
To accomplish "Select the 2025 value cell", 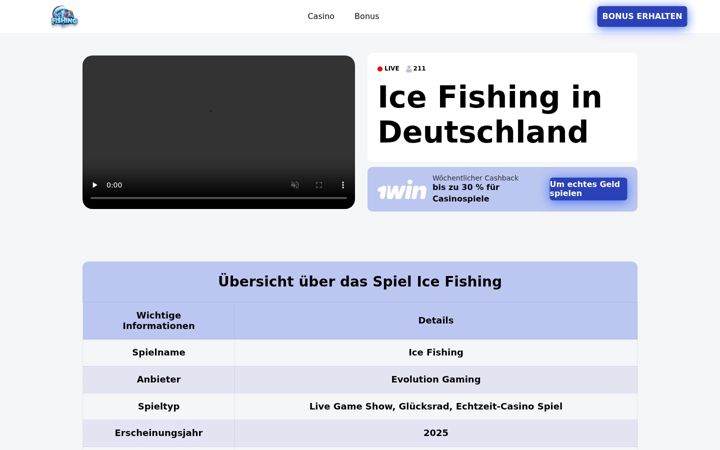I will (436, 433).
